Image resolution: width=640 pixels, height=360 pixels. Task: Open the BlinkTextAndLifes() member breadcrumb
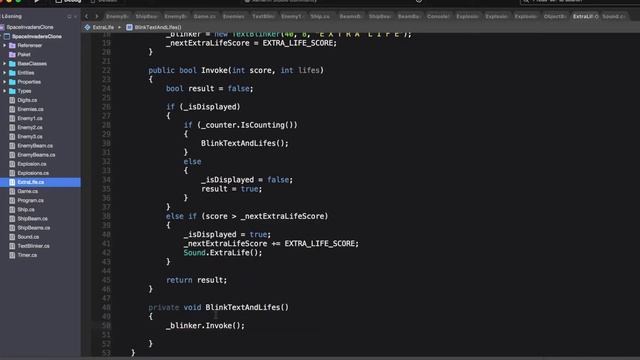154,27
